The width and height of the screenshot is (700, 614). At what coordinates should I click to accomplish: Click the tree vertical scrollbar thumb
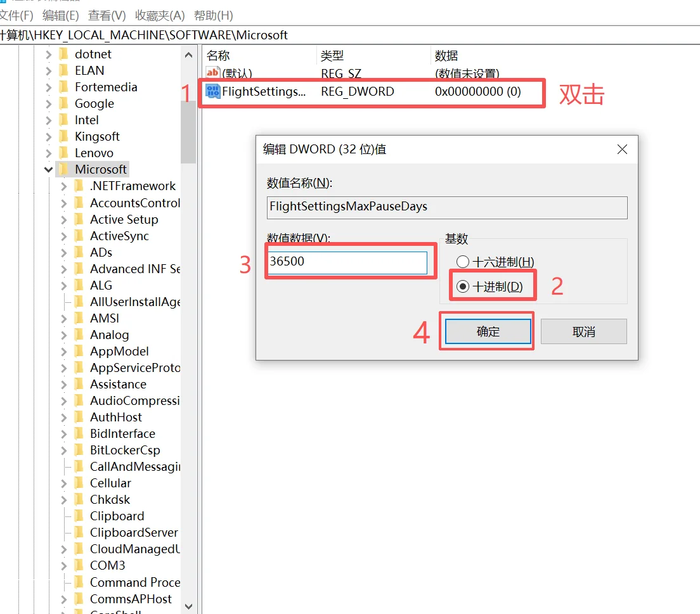point(188,132)
